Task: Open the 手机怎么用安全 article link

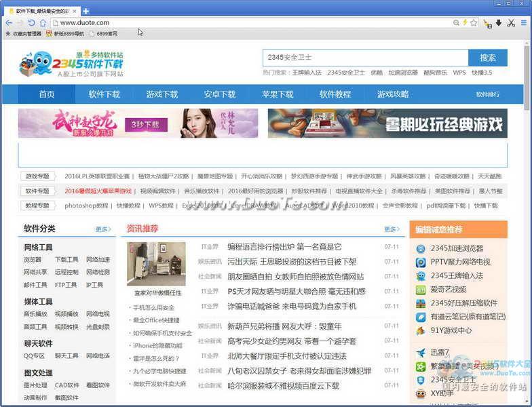Action: click(x=153, y=308)
